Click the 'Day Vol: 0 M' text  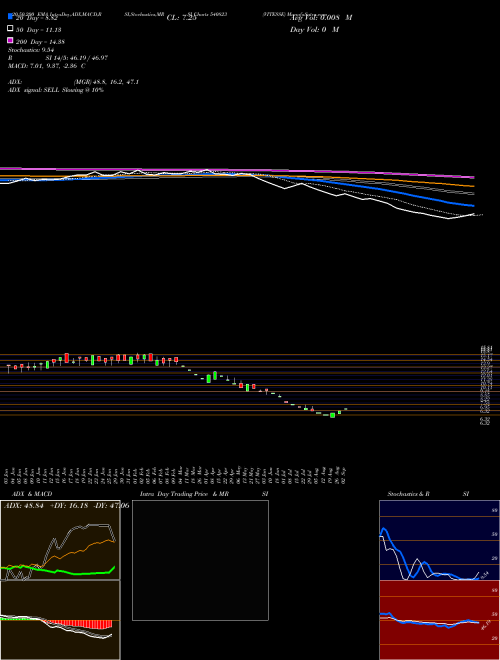(314, 30)
